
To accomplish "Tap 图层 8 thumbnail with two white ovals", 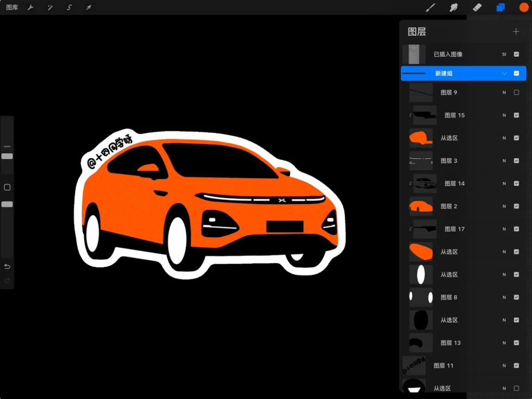I will (421, 297).
